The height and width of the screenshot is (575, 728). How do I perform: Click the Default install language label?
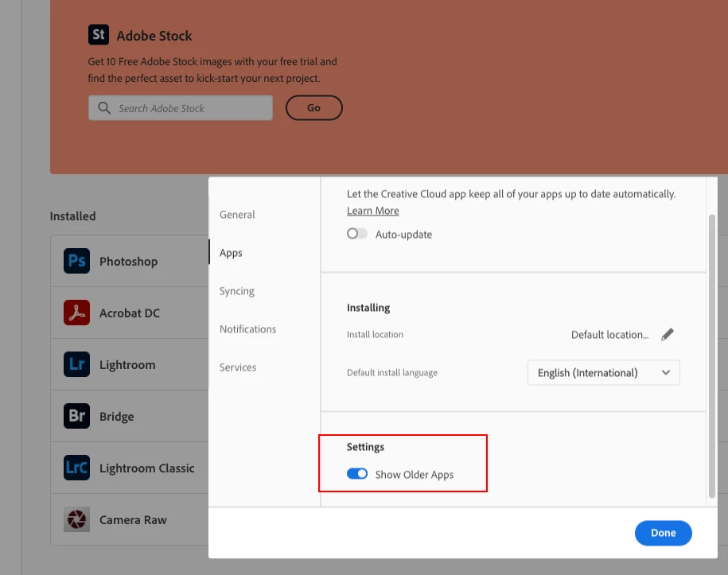click(392, 373)
